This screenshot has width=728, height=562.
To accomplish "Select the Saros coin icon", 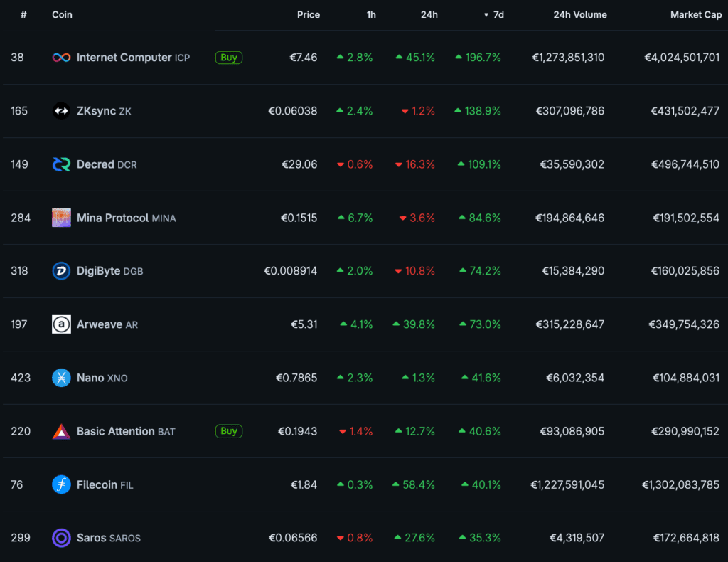I will [x=61, y=538].
